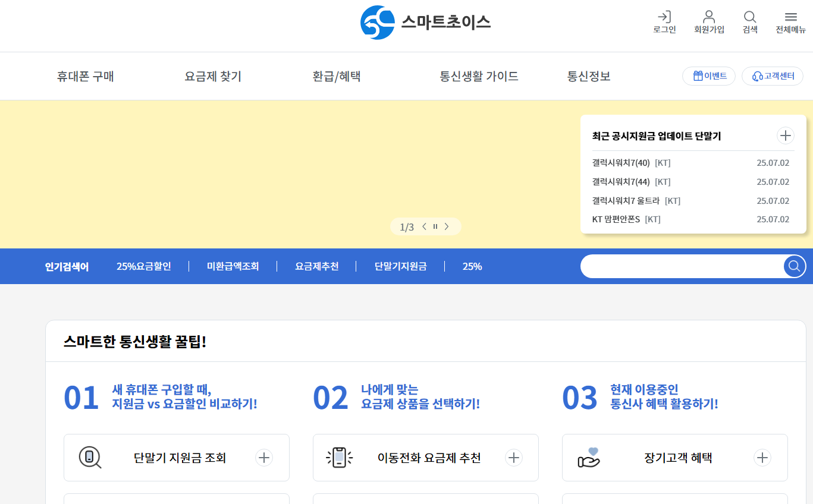The height and width of the screenshot is (504, 813).
Task: Open the 요금제 찾기 menu
Action: click(x=213, y=76)
